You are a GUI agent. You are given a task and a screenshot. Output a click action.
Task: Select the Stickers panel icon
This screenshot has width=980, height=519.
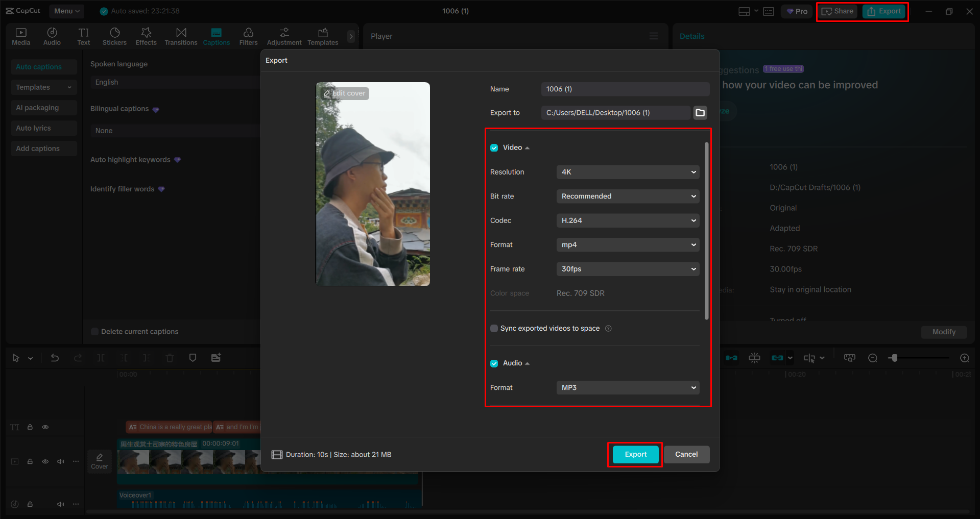pos(114,36)
